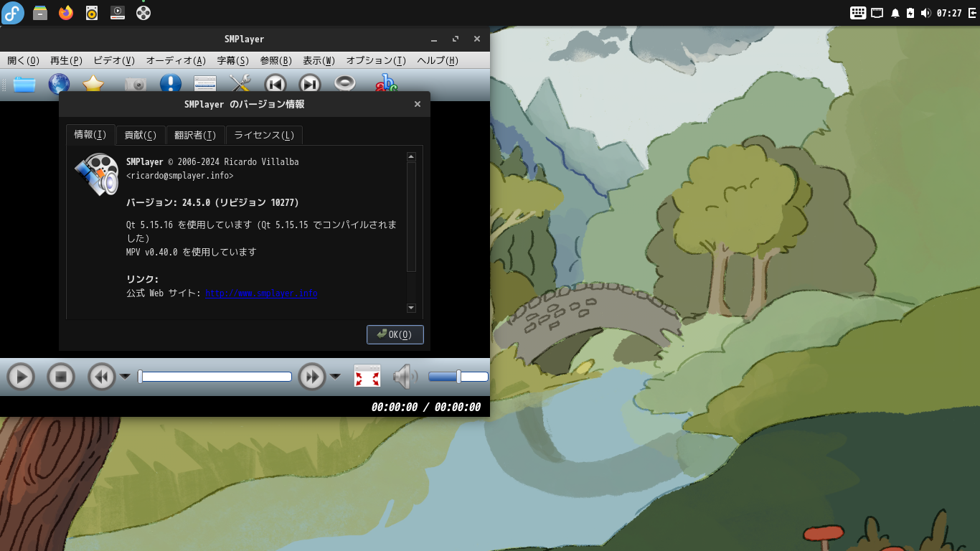
Task: Open a file using the blue folder toolbar icon
Action: (x=24, y=85)
